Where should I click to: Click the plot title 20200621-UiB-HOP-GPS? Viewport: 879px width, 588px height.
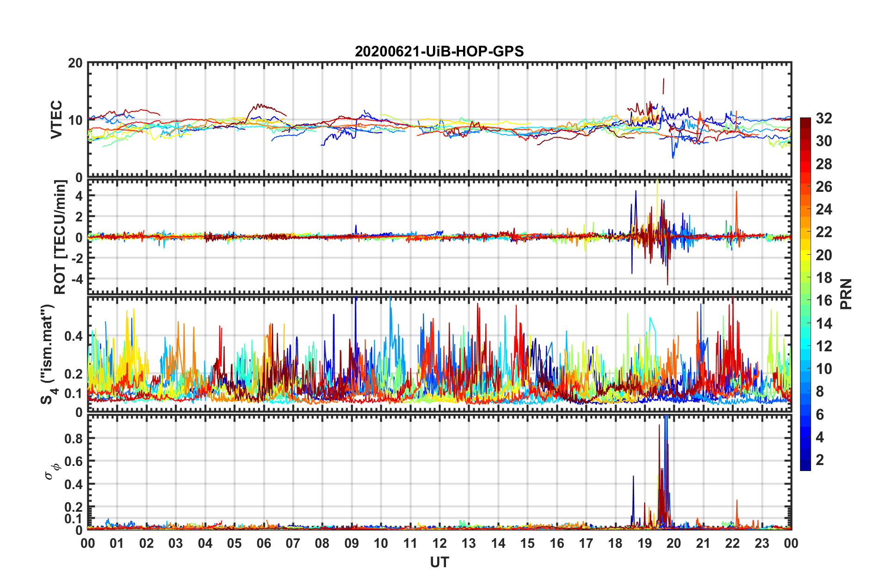point(439,51)
